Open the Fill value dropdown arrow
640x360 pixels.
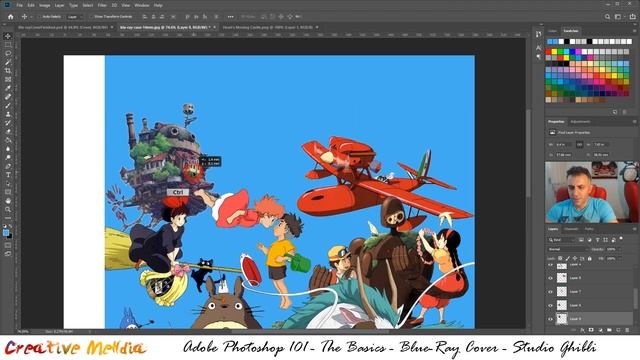pos(620,258)
